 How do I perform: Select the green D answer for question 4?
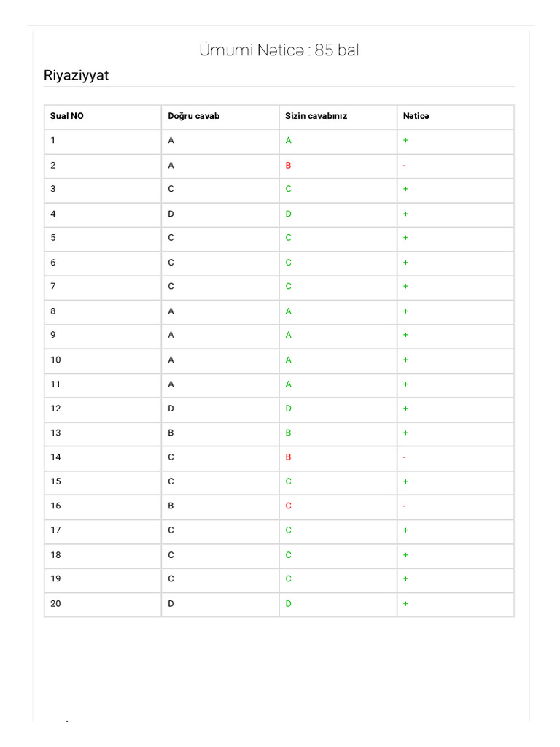pos(289,214)
